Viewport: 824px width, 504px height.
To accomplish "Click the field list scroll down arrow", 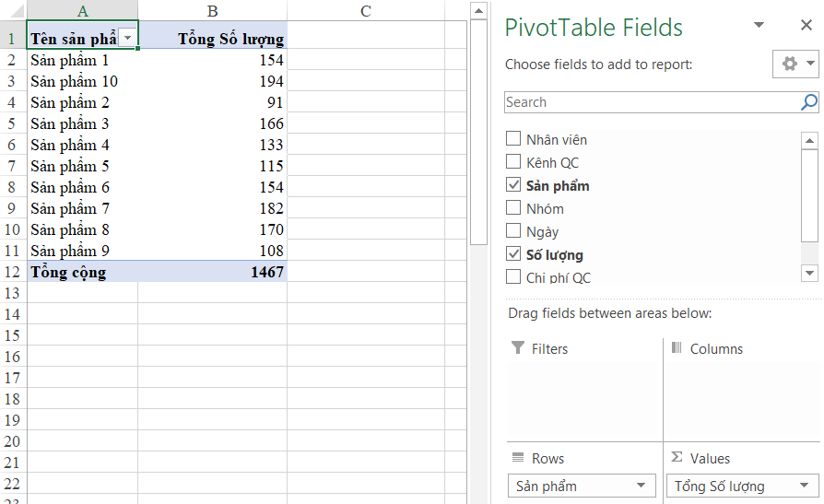I will tap(809, 273).
